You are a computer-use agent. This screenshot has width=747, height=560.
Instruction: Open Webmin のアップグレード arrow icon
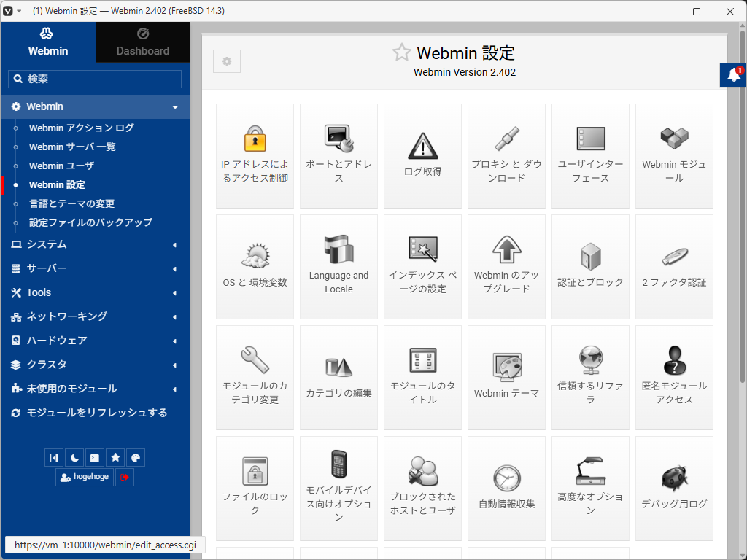(x=506, y=249)
